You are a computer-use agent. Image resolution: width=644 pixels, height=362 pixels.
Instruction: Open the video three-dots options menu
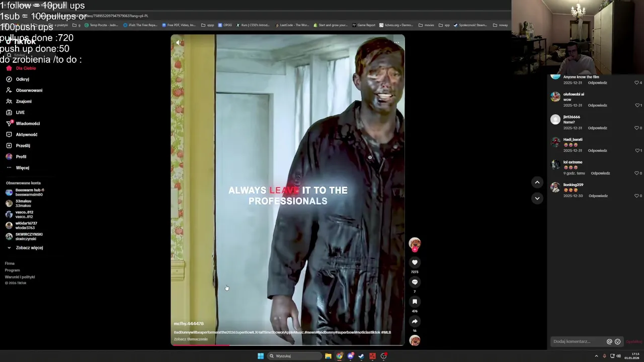pos(397,43)
